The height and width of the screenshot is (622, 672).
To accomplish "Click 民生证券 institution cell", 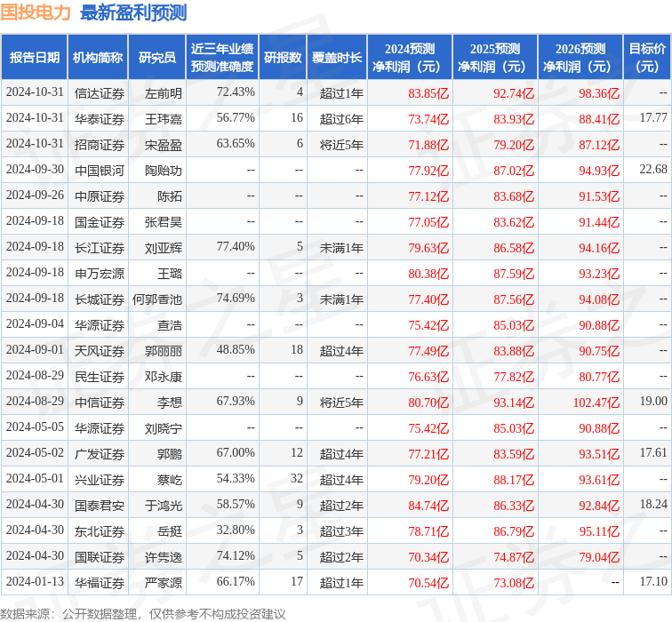I will 100,376.
